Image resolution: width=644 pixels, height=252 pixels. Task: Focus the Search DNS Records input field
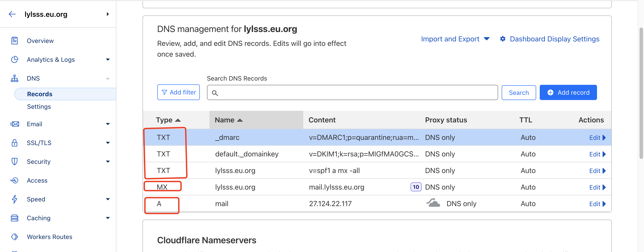(x=352, y=92)
